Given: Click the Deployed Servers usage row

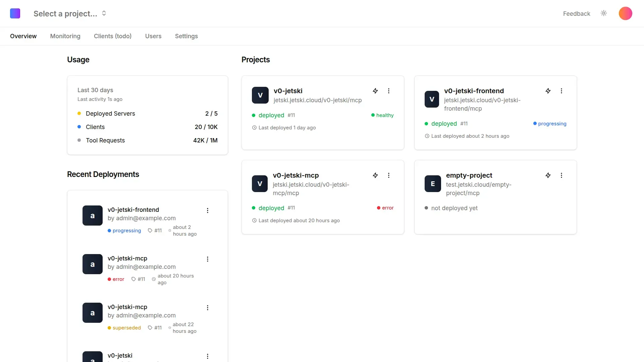Looking at the screenshot, I should [x=148, y=114].
